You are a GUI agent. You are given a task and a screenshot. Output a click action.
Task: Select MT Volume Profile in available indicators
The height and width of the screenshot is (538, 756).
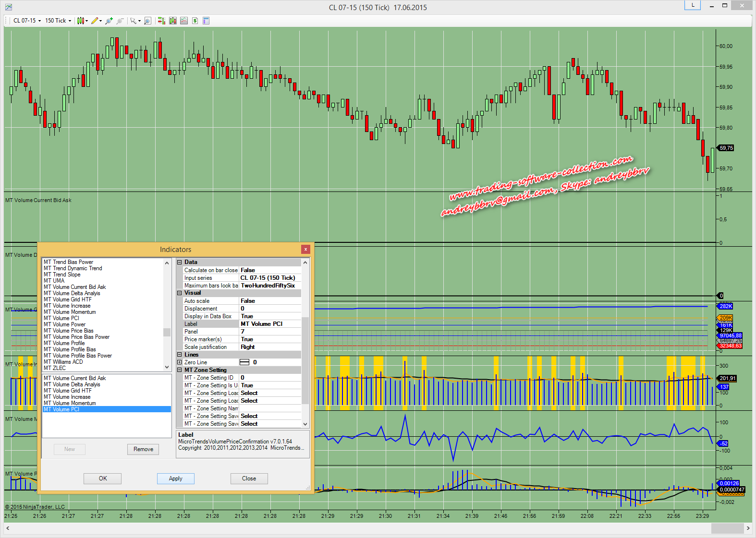click(x=64, y=343)
